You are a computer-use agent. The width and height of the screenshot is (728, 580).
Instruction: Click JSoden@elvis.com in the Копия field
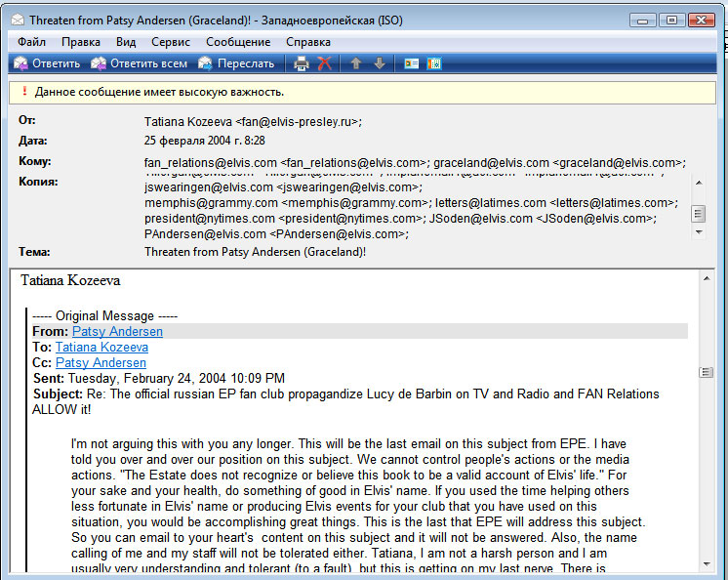[543, 219]
